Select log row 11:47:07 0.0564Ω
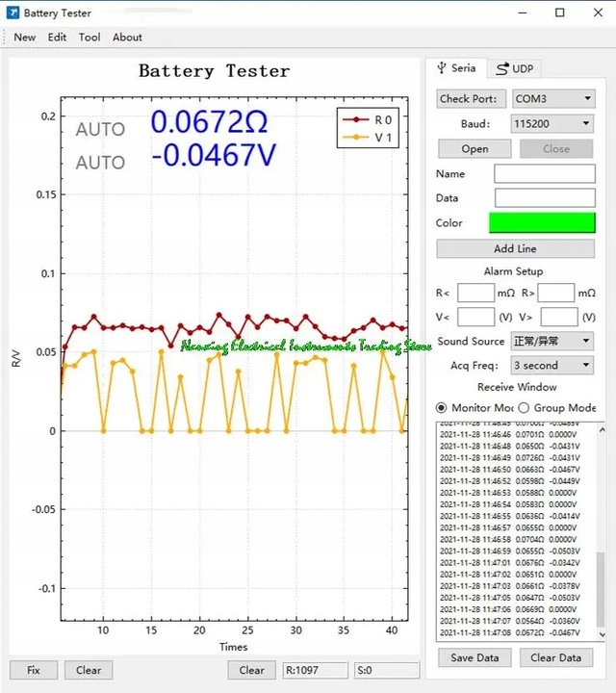The width and height of the screenshot is (616, 693). (510, 621)
